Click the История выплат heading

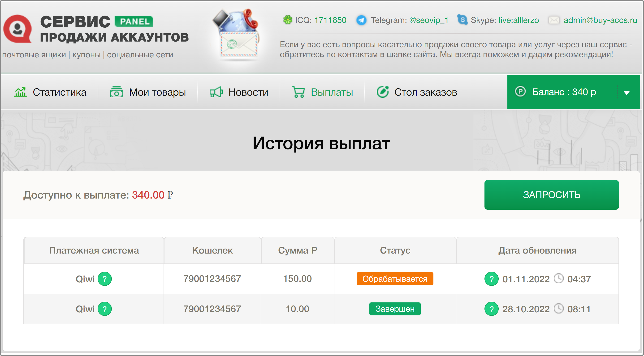(x=321, y=143)
